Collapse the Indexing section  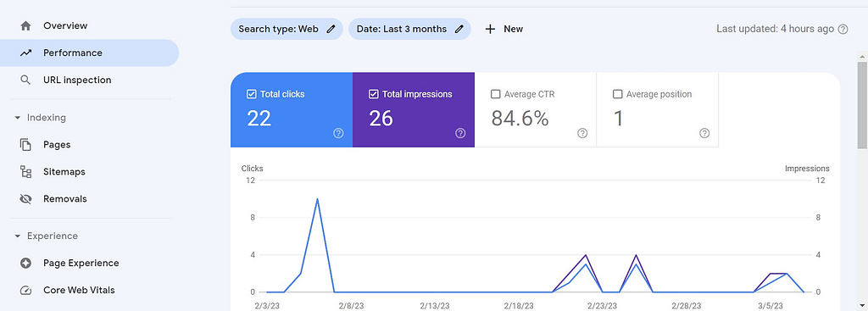17,118
